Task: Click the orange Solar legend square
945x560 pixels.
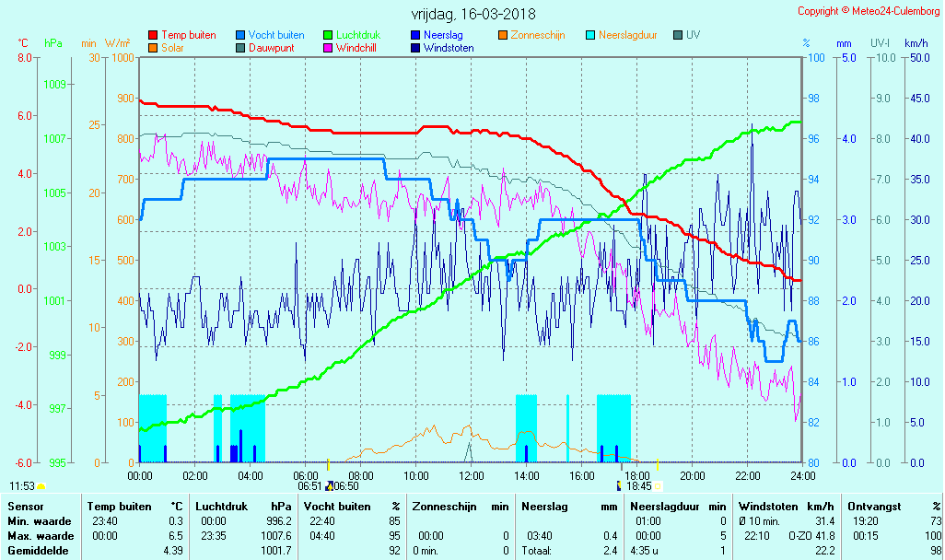Action: tap(153, 48)
